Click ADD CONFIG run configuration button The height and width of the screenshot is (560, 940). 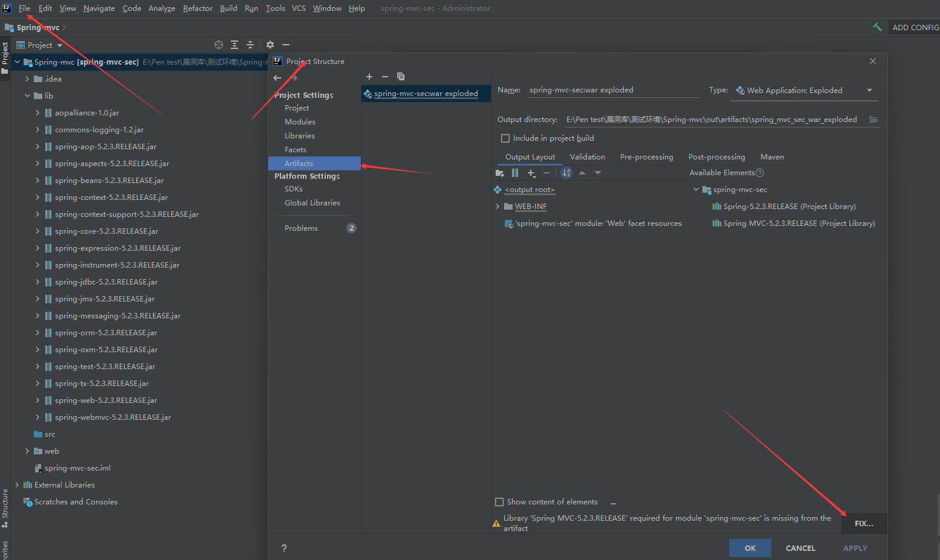tap(915, 27)
